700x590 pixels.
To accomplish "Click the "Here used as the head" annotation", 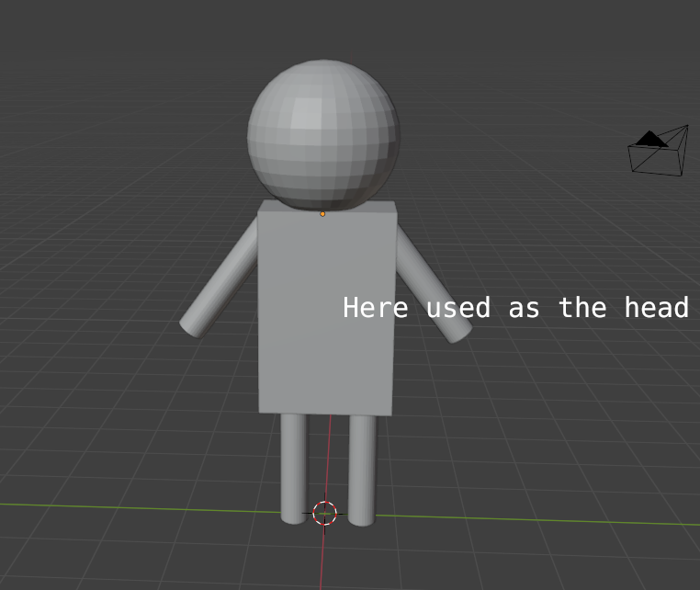I will tap(515, 308).
